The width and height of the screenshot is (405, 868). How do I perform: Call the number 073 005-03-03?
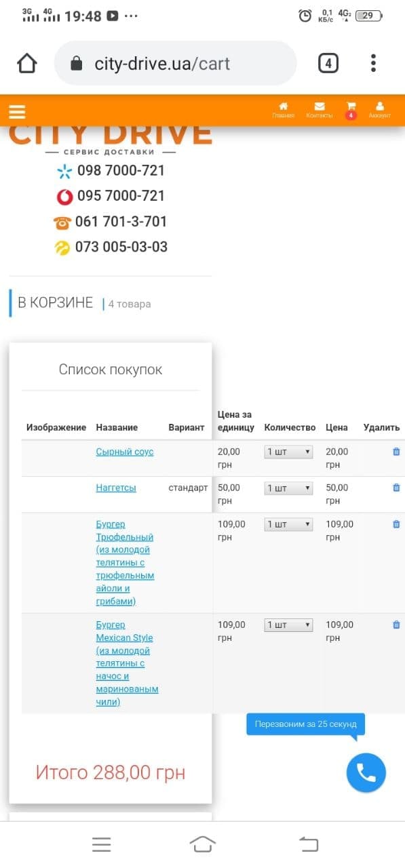(x=121, y=247)
